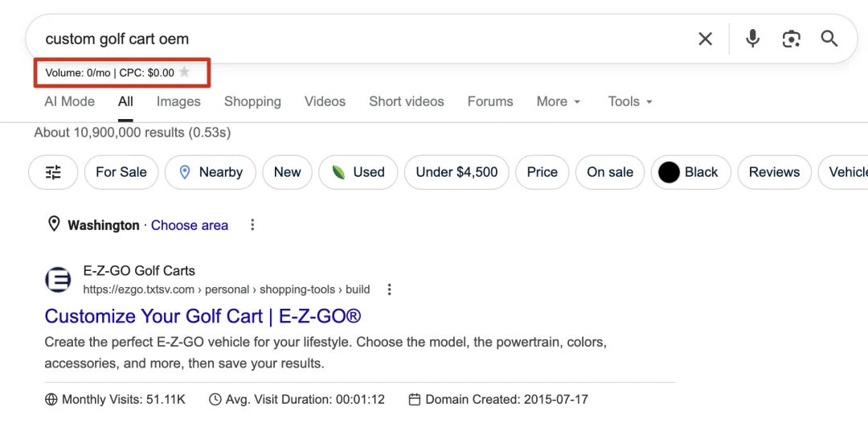Select the Black color filter chip
This screenshot has width=868, height=423.
tap(690, 172)
